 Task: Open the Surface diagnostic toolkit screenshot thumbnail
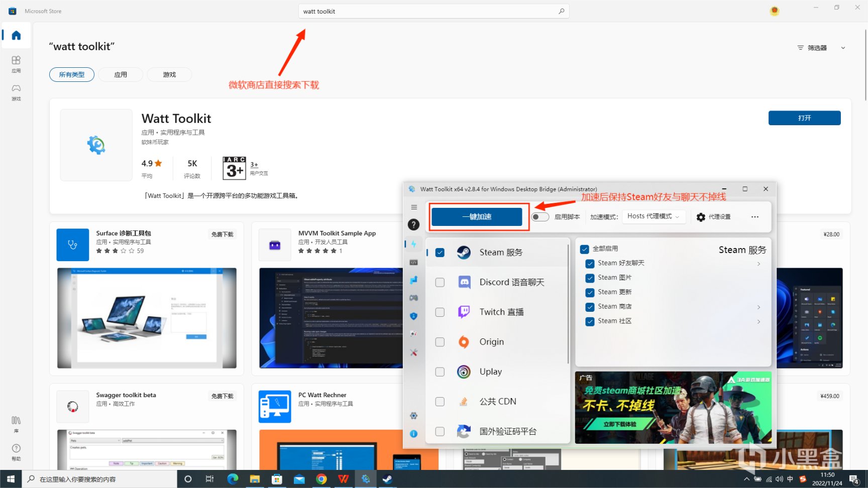147,318
